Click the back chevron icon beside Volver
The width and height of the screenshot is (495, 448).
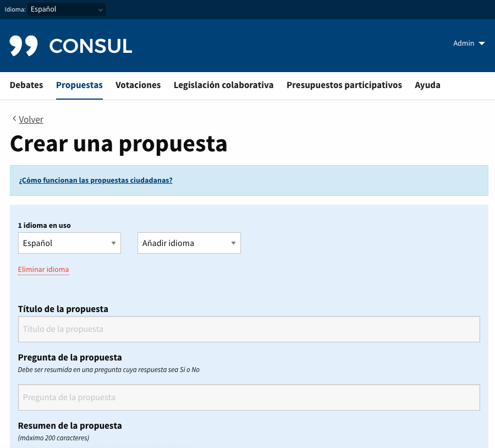tap(14, 119)
